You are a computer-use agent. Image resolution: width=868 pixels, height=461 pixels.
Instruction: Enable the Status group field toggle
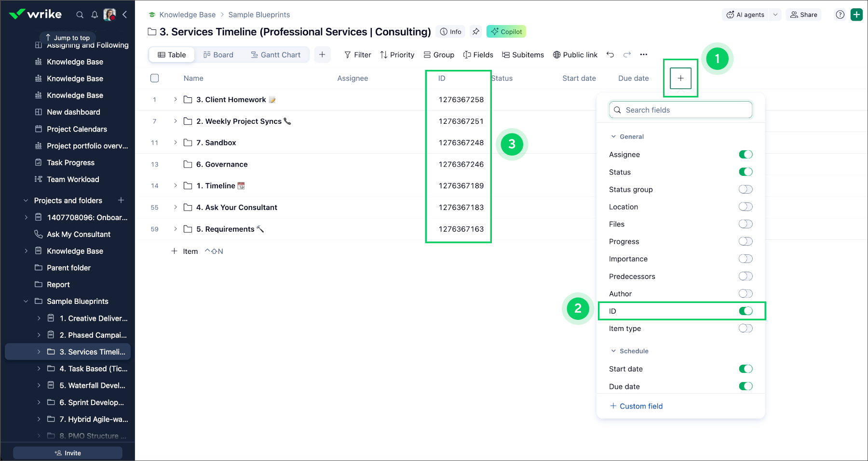(746, 189)
